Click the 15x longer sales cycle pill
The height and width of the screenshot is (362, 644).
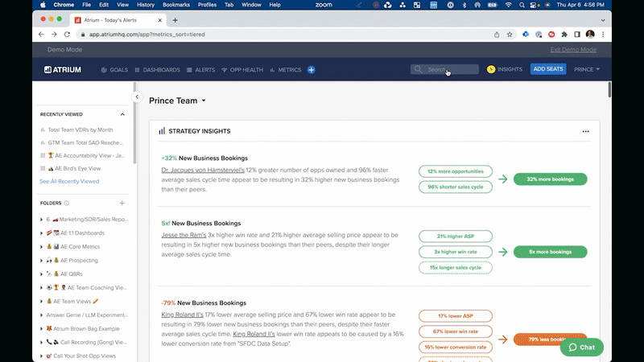click(456, 268)
